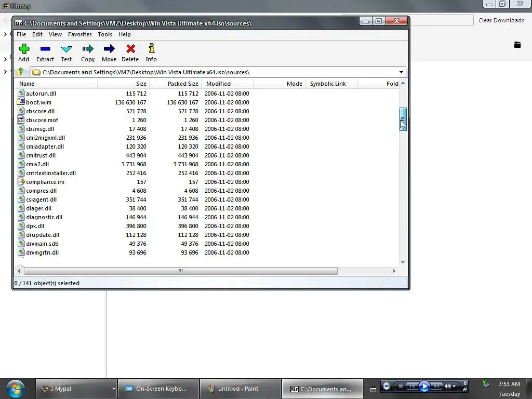
Task: Switch to untitled - Paint taskbar button
Action: coord(241,389)
